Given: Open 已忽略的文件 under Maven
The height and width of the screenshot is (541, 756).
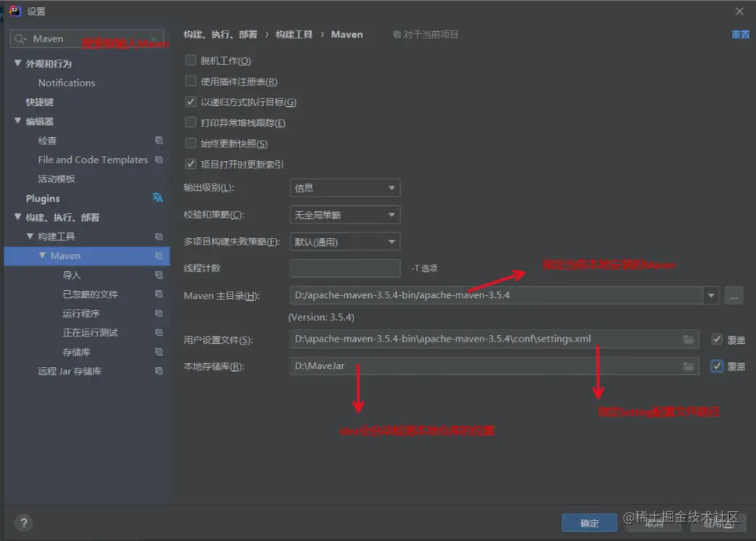Looking at the screenshot, I should [x=90, y=294].
